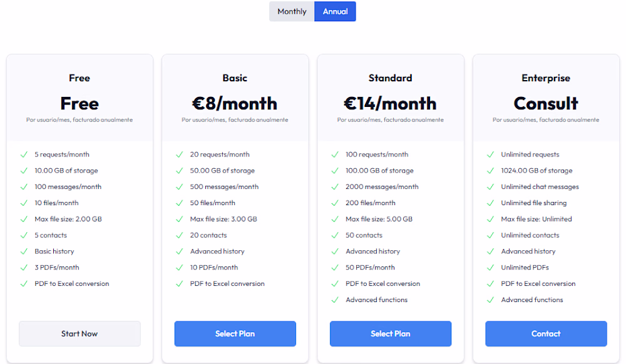The image size is (626, 364).
Task: Click the Enterprise Consult heading
Action: [x=546, y=103]
